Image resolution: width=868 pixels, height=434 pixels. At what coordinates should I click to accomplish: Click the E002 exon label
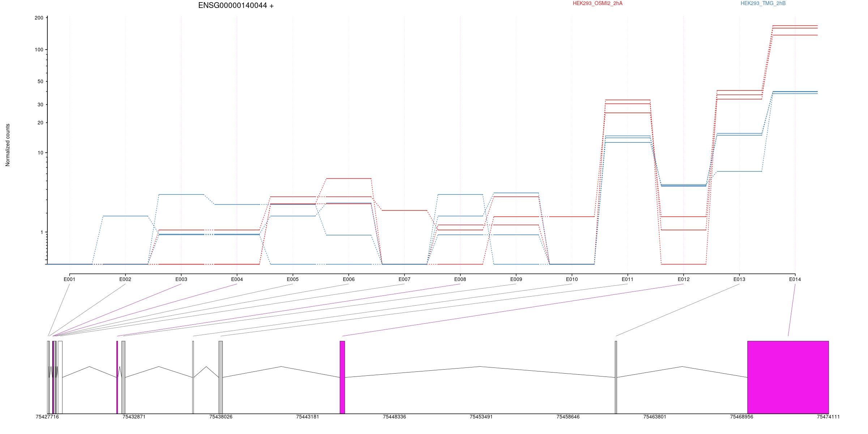tap(125, 279)
